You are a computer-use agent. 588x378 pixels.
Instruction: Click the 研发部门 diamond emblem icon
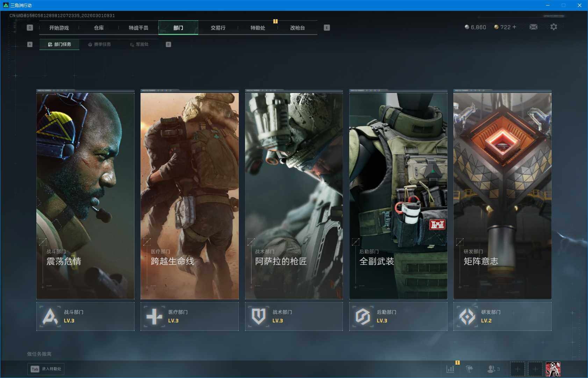(x=467, y=317)
